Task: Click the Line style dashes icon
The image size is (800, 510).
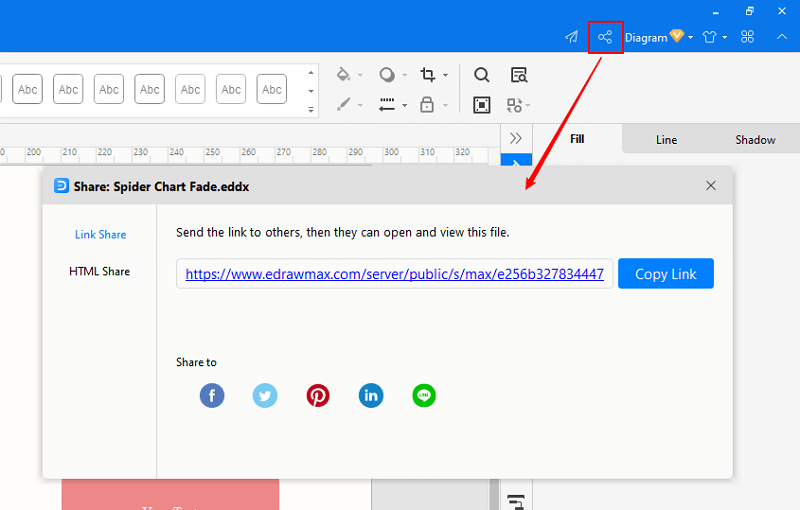Action: coord(387,105)
